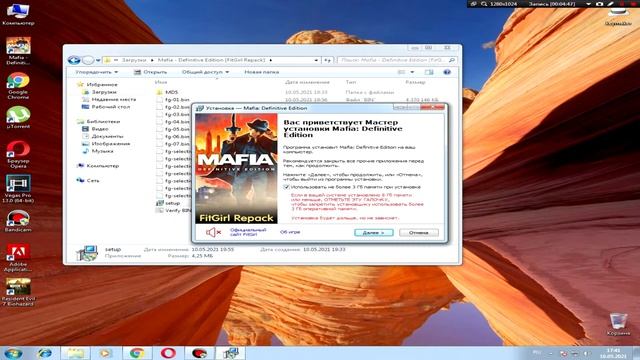Click the Отмена button in the installer
640x360 pixels.
click(418, 233)
